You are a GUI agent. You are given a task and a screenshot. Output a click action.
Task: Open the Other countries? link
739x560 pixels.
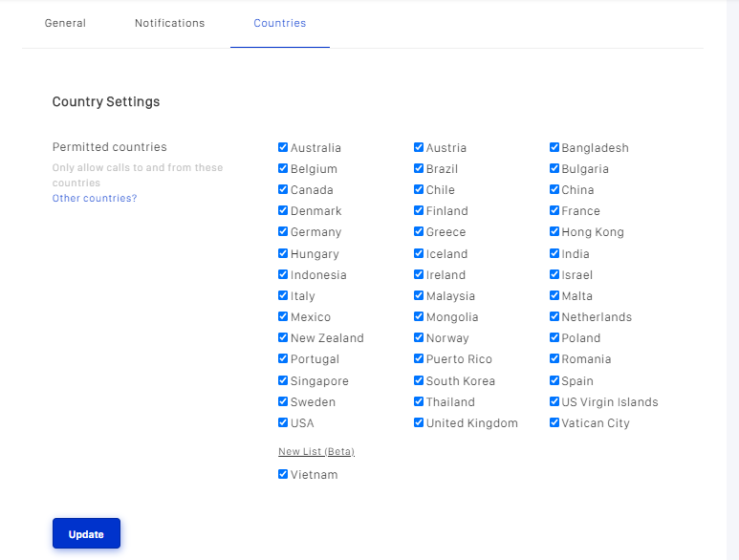[x=95, y=198]
